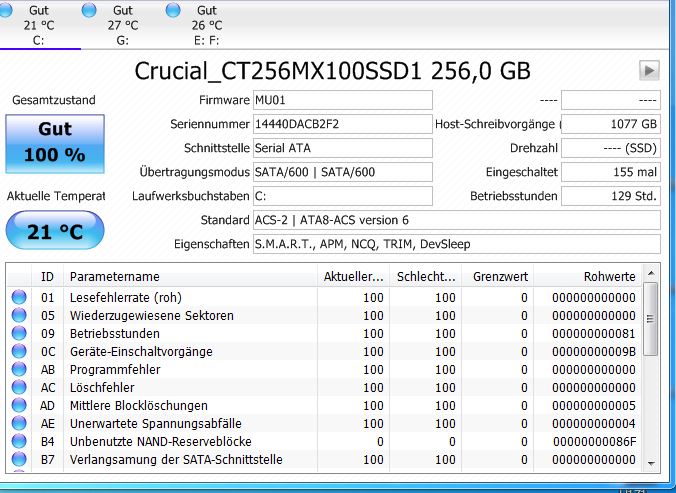The width and height of the screenshot is (676, 493).
Task: Click the attribute list scrollbar thumb
Action: (x=651, y=319)
